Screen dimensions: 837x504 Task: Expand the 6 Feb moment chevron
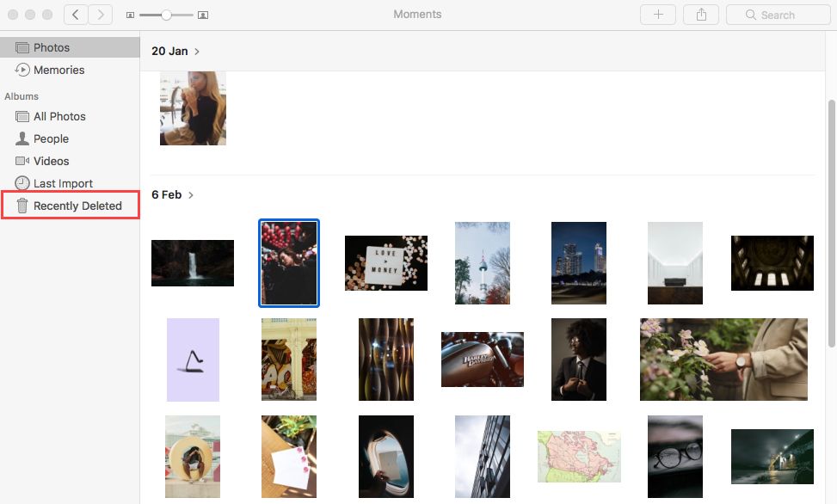point(191,195)
